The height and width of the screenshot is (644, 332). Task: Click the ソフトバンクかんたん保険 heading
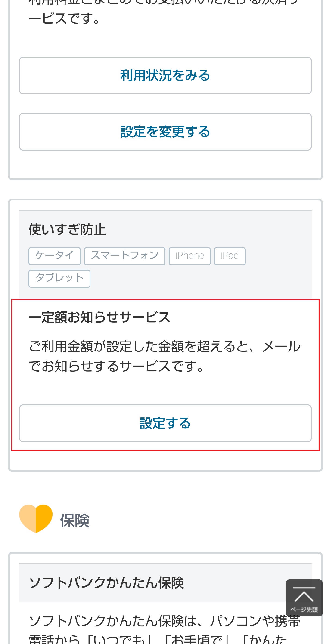click(x=106, y=583)
